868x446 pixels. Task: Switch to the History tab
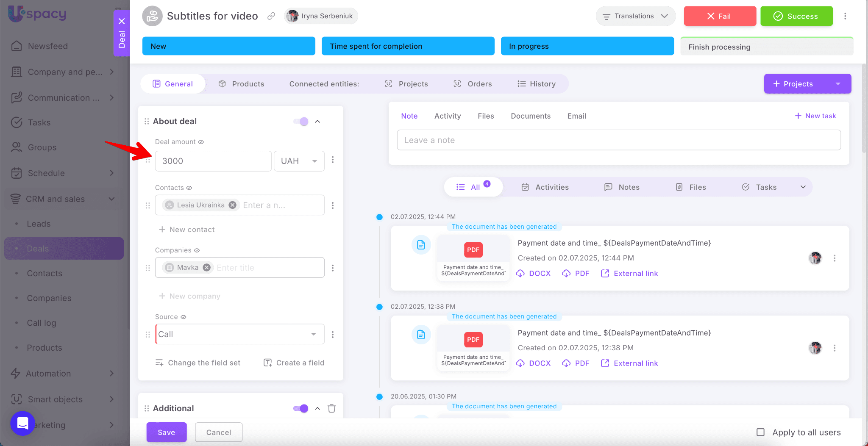537,84
